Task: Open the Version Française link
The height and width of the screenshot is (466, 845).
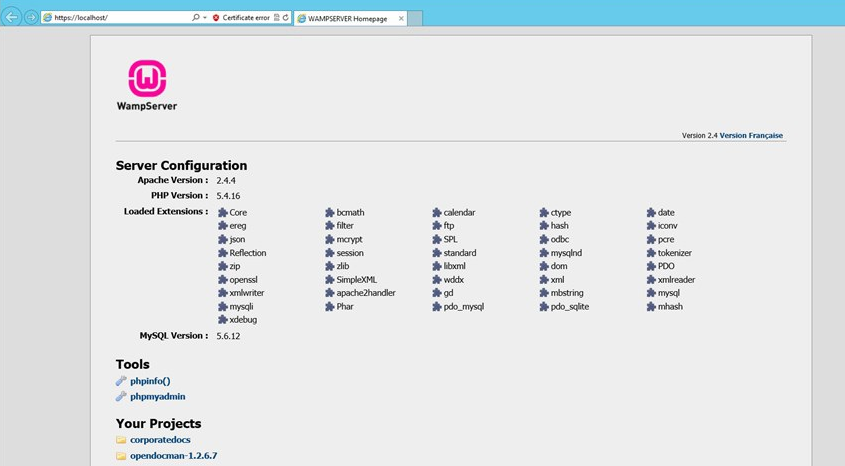Action: pyautogui.click(x=751, y=135)
